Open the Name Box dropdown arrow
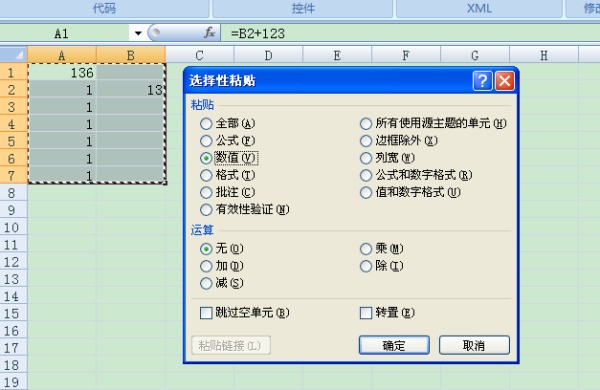The width and height of the screenshot is (600, 390). [138, 33]
